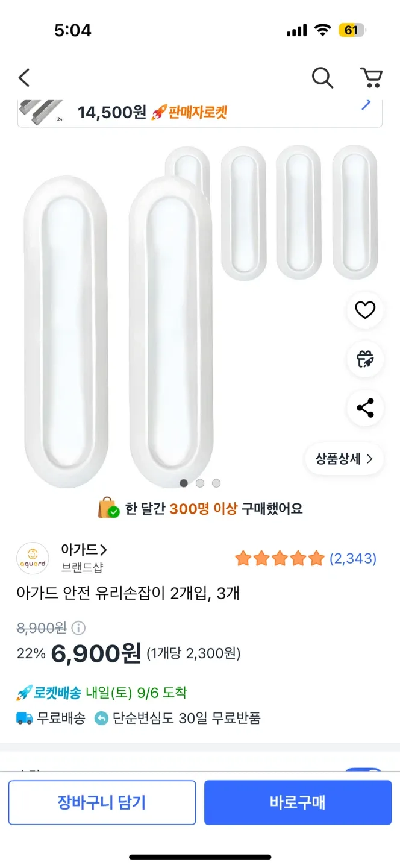400x868 pixels.
Task: Open the 아가드 brand shop link
Action: [84, 550]
